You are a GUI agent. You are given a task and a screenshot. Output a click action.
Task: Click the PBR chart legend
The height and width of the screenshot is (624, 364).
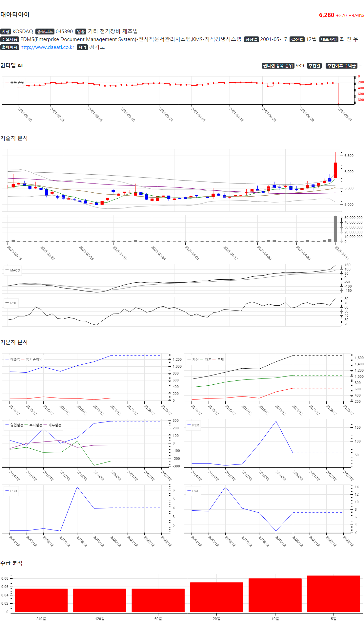pos(11,491)
